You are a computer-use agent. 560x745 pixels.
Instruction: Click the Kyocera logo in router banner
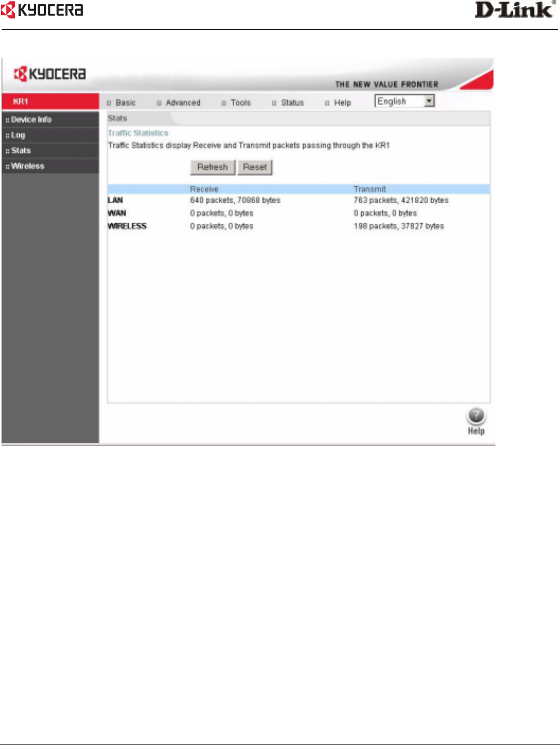(x=50, y=74)
